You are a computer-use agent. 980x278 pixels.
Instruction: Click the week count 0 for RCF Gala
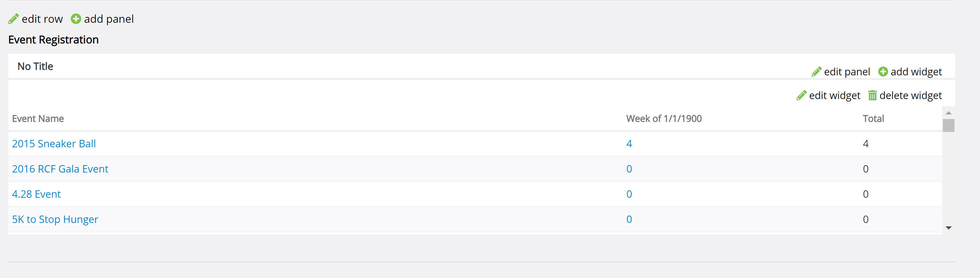629,169
